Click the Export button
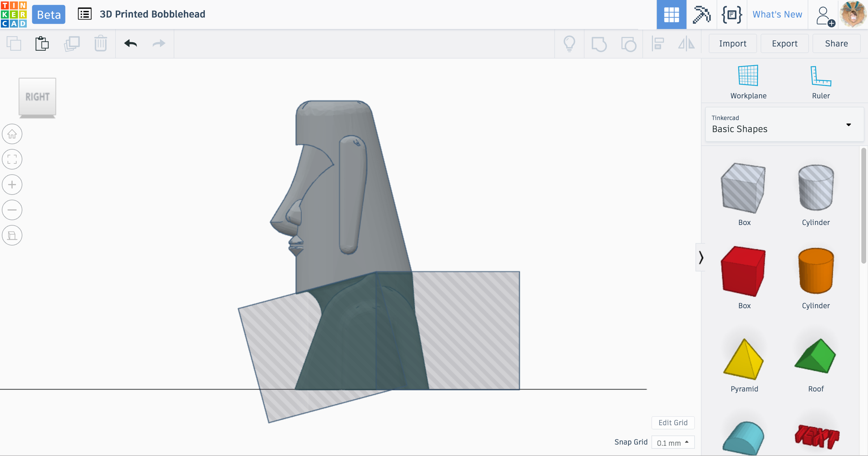 point(784,44)
